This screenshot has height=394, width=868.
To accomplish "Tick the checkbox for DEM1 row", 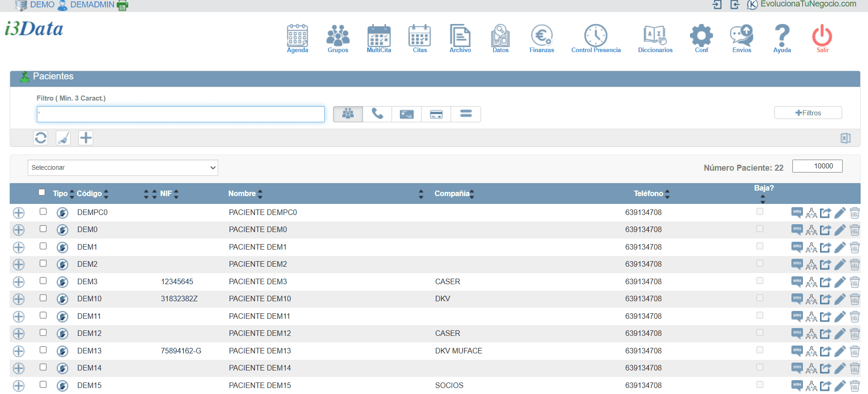I will (43, 246).
